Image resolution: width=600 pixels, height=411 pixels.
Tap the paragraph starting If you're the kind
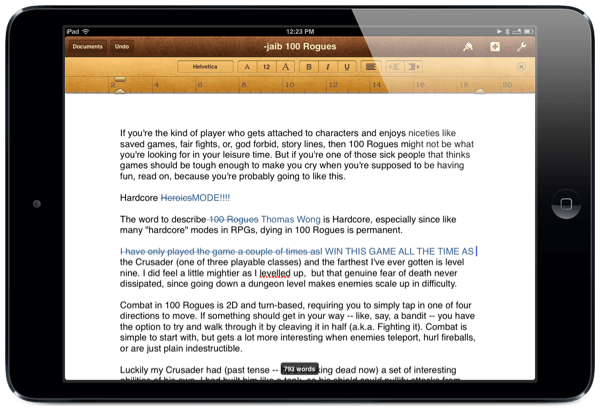pos(297,155)
